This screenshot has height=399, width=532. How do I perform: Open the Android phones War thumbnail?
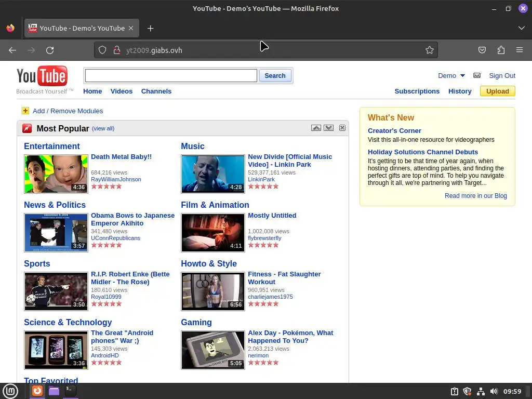click(x=56, y=350)
